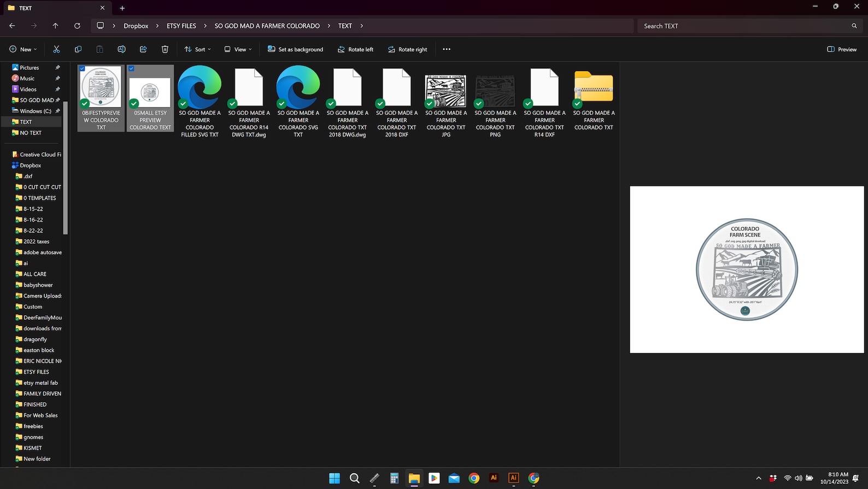The width and height of the screenshot is (868, 489).
Task: Click the Copy icon in toolbar
Action: point(78,49)
